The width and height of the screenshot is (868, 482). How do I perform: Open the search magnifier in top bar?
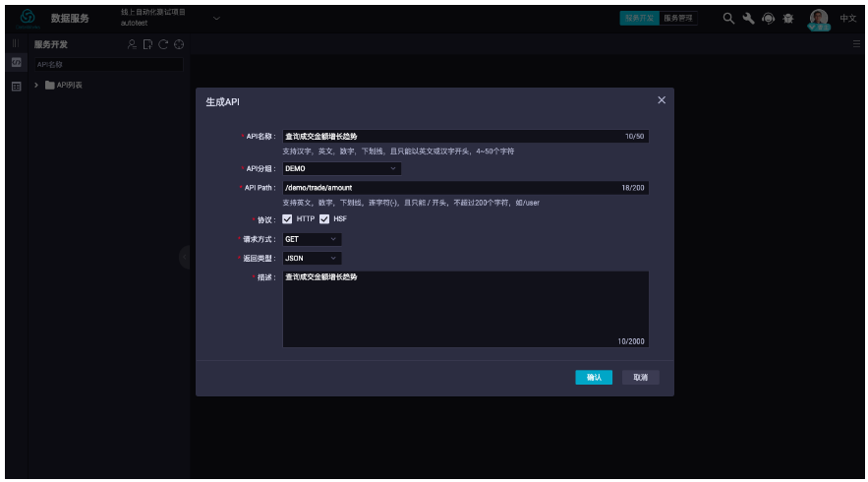point(728,19)
